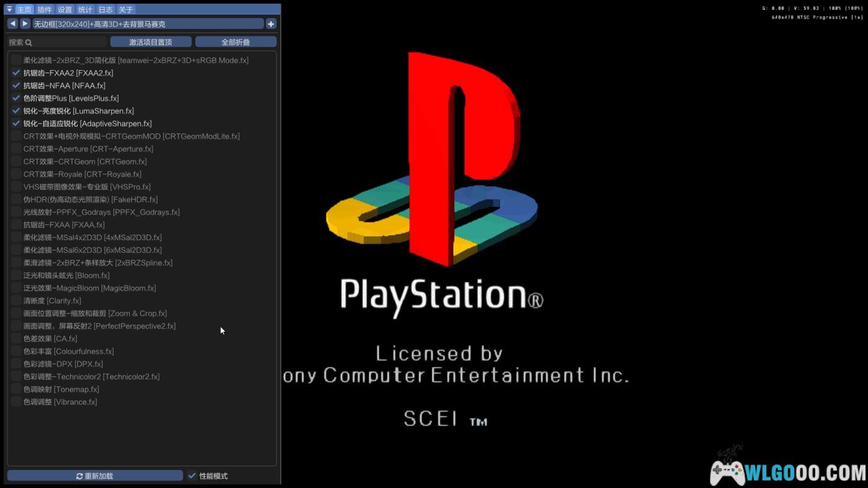868x488 pixels.
Task: Disable the FXAA2.fx anti-aliasing checkbox
Action: pos(16,73)
